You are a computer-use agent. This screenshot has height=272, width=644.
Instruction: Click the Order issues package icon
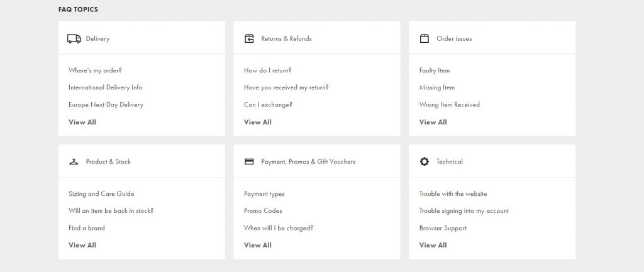coord(425,38)
